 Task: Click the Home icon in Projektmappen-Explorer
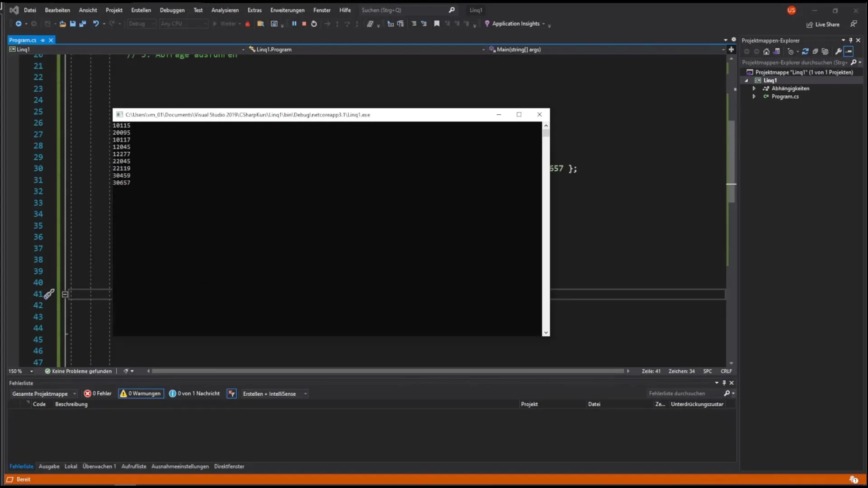(766, 52)
